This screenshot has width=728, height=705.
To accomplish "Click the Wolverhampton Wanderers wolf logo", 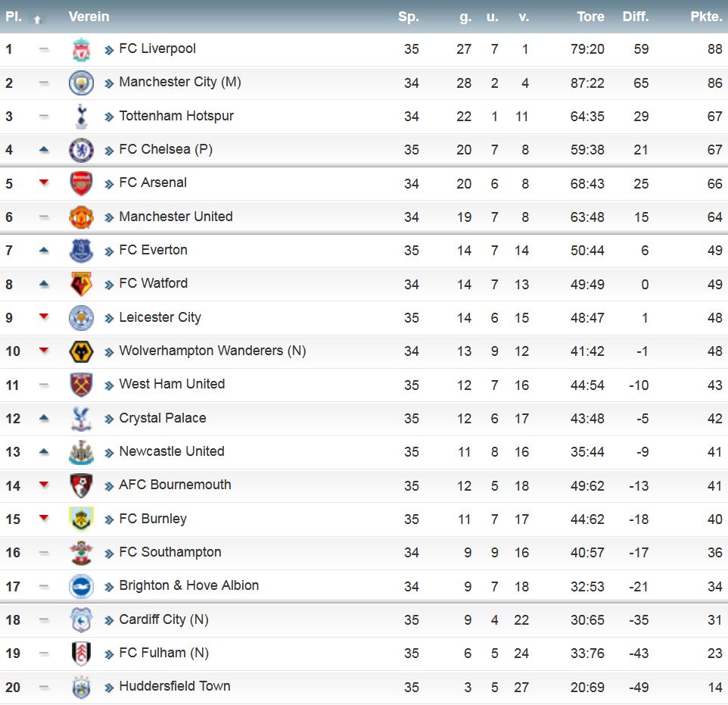I will coord(81,351).
